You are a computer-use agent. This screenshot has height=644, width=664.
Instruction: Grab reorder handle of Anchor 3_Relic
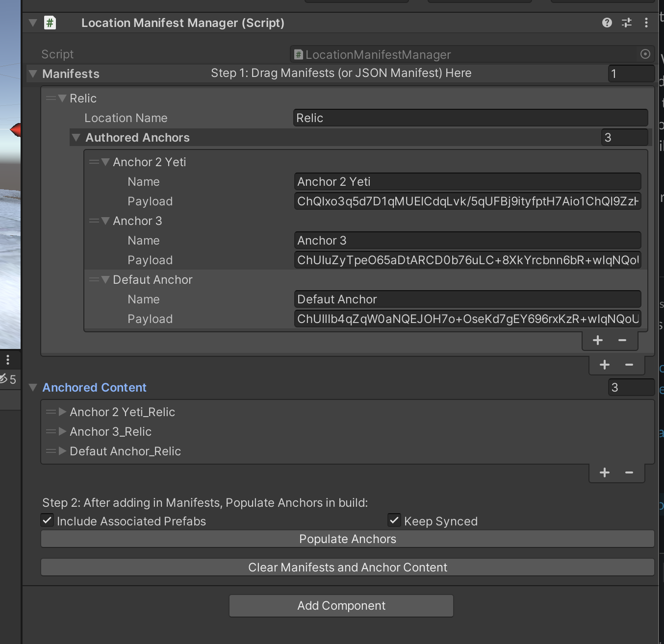[x=51, y=432]
